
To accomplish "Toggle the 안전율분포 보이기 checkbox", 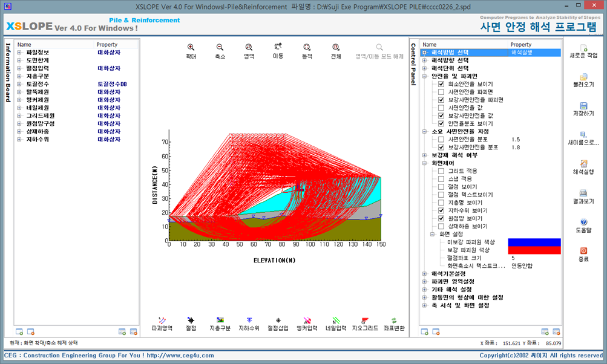I will coord(441,123).
